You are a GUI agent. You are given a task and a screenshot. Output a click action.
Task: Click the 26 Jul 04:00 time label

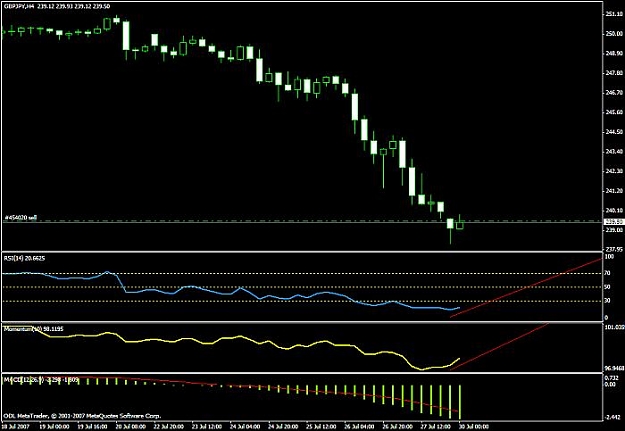362,426
